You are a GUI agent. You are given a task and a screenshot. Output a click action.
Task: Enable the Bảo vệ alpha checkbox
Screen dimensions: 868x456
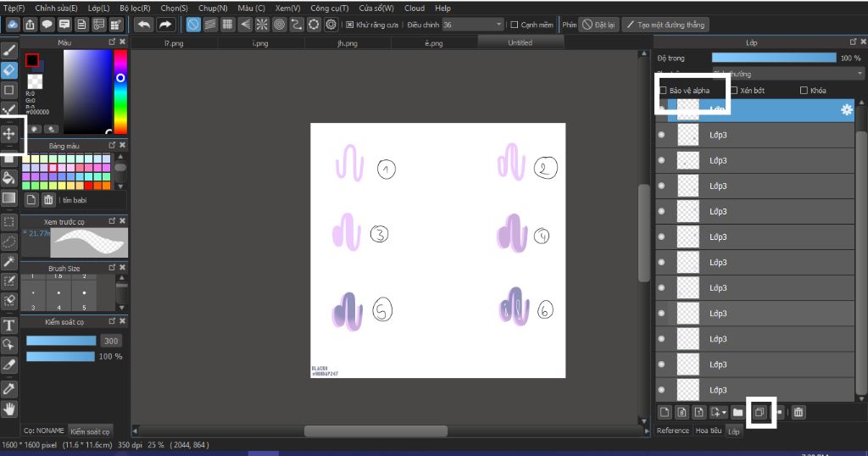pos(664,91)
